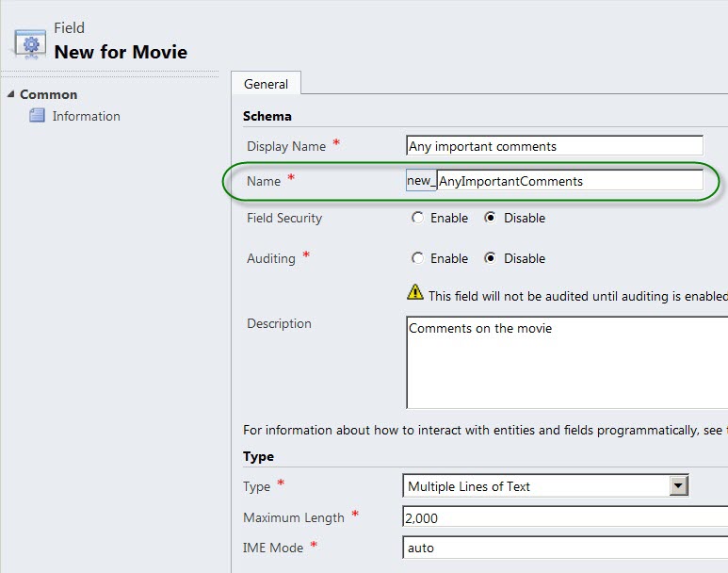Viewport: 728px width, 573px height.
Task: Select Enable for Auditing
Action: pos(417,258)
